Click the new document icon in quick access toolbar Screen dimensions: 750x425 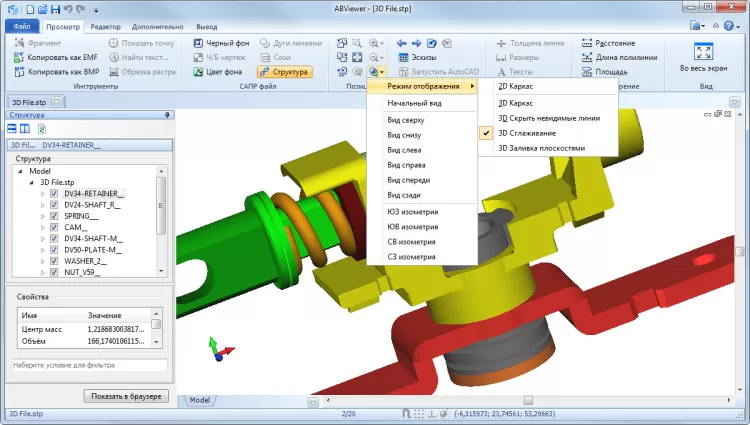click(30, 9)
